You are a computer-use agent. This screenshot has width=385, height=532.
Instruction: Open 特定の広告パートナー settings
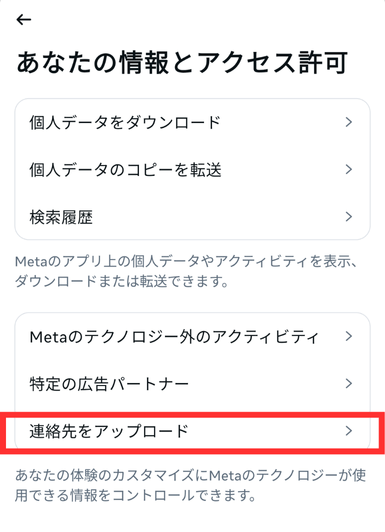tap(192, 384)
